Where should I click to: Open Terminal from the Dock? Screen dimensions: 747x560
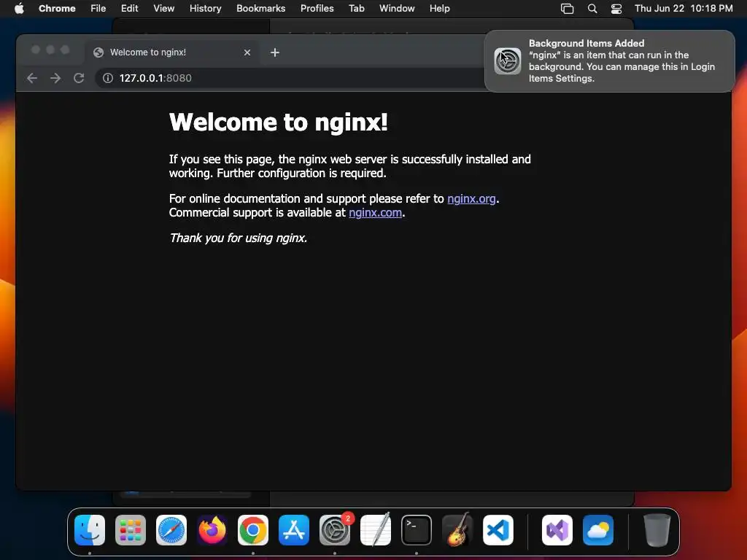point(417,530)
